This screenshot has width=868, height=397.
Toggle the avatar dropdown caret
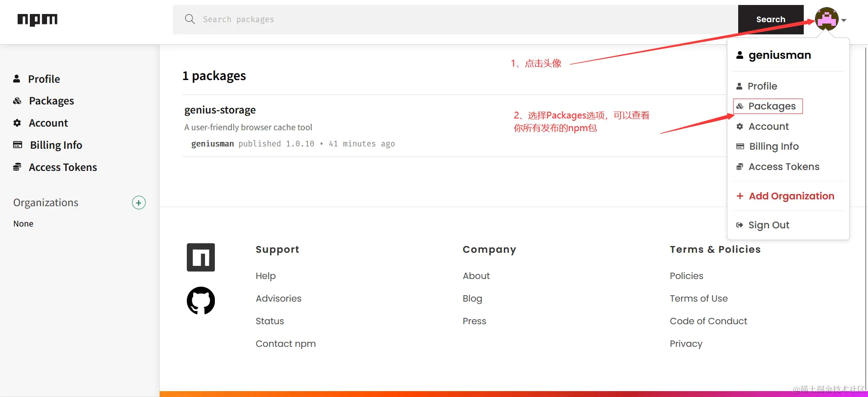click(x=844, y=20)
